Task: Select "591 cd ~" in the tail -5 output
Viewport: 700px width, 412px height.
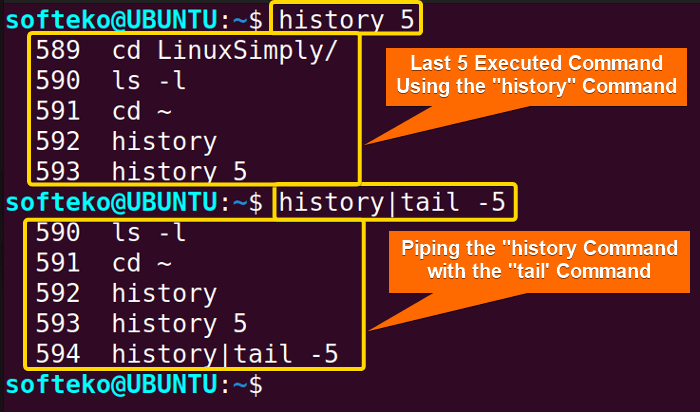Action: (x=104, y=262)
